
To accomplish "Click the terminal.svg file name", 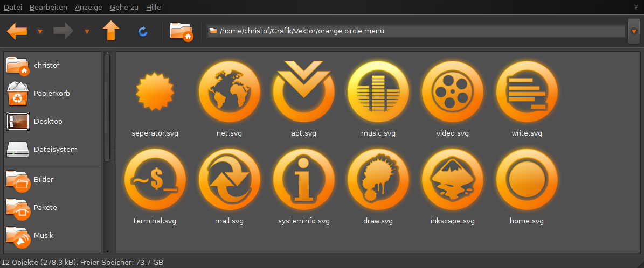I will pyautogui.click(x=155, y=221).
